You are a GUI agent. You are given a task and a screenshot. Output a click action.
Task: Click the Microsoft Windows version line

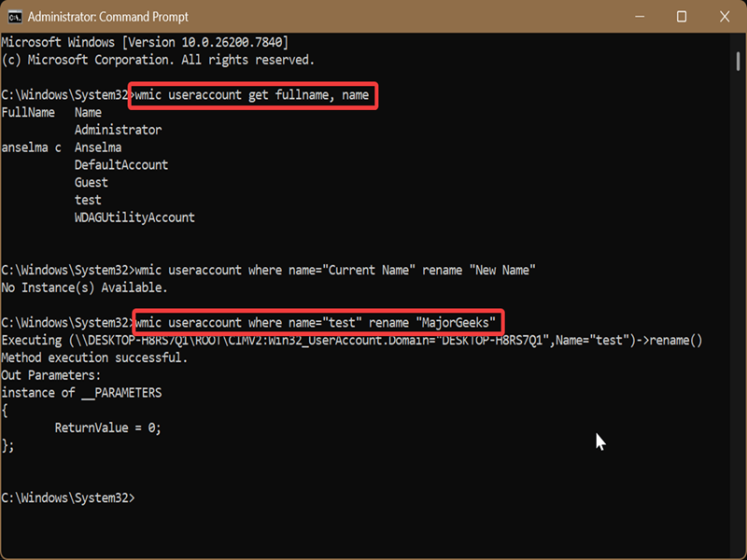(145, 42)
